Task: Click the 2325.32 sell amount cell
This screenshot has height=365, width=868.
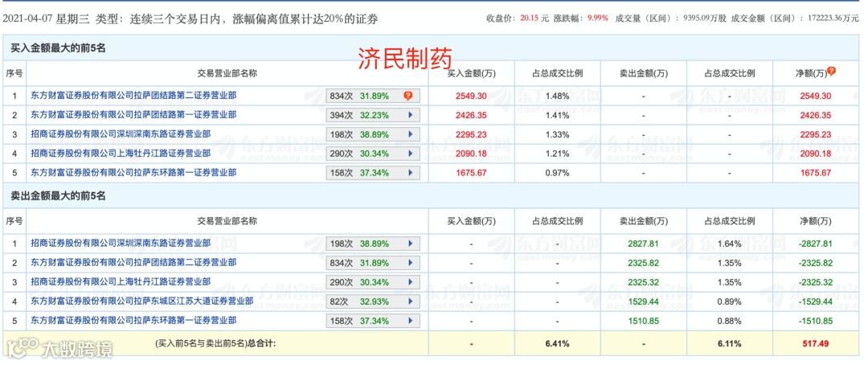Action: 643,282
